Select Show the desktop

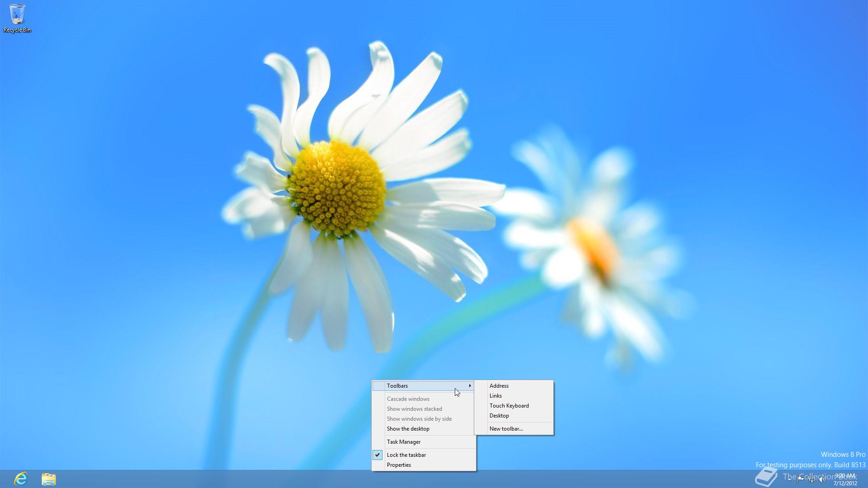click(423, 429)
